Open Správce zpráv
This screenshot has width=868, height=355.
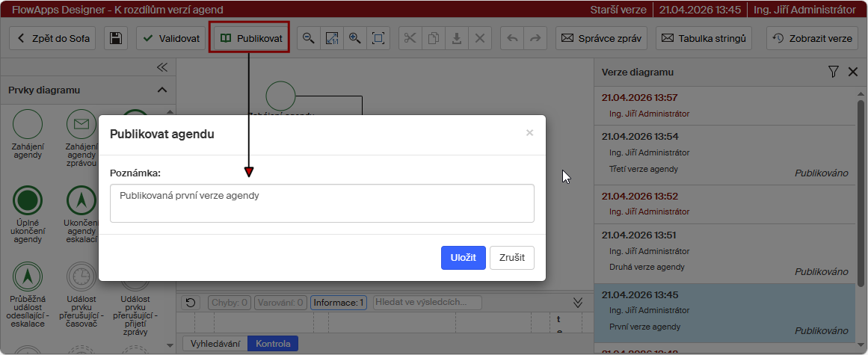click(x=602, y=38)
